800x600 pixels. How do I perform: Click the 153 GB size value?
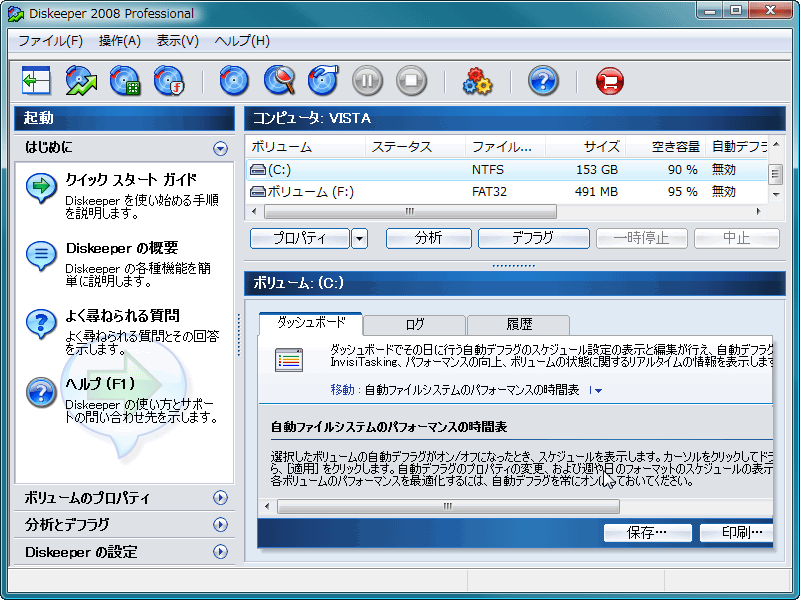tap(596, 169)
